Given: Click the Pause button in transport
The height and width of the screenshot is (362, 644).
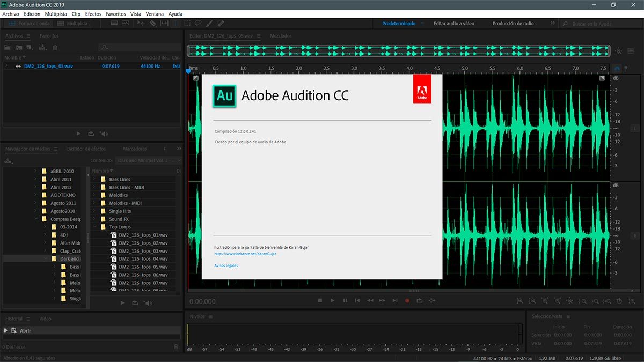Looking at the screenshot, I should [345, 301].
